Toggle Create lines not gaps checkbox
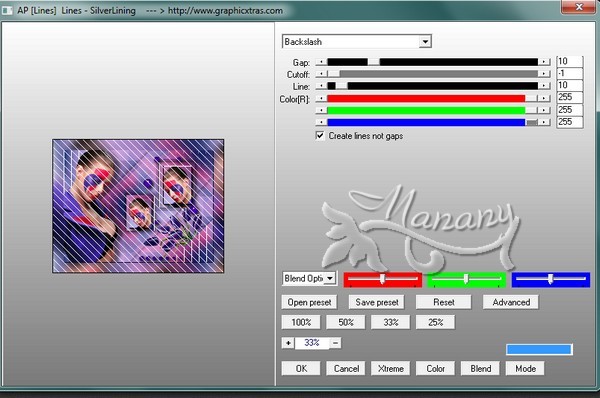This screenshot has width=600, height=398. click(x=320, y=136)
